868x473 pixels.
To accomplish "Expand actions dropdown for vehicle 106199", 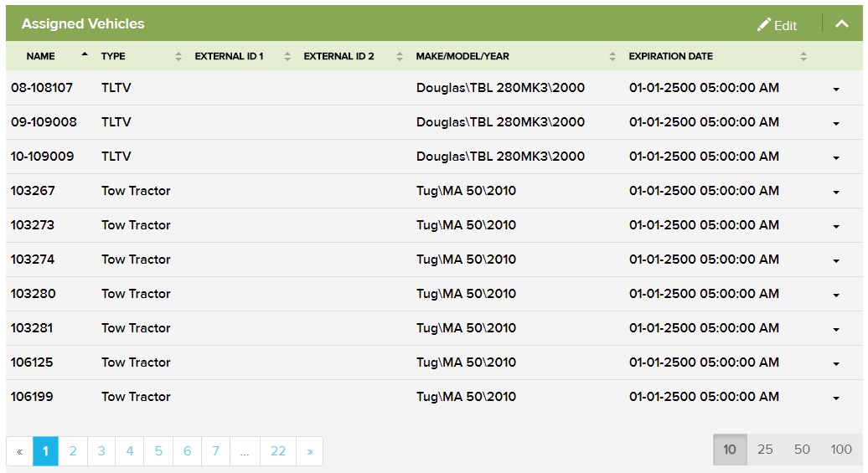I will [x=836, y=398].
